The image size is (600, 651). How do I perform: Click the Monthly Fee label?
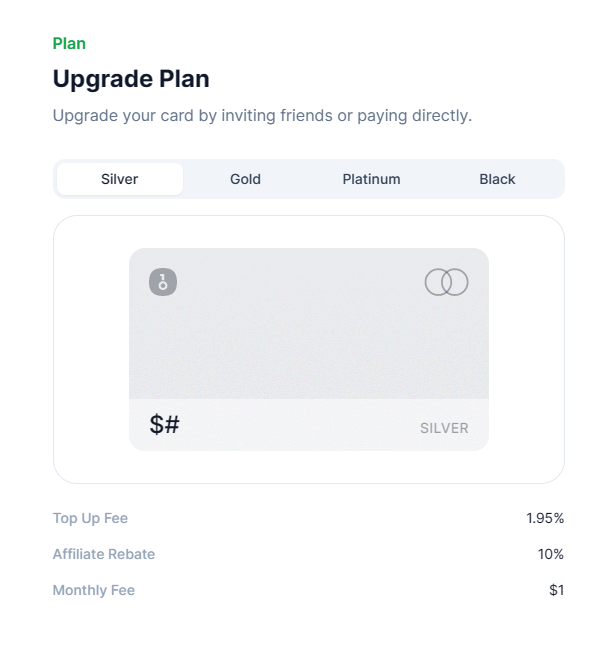coord(94,590)
